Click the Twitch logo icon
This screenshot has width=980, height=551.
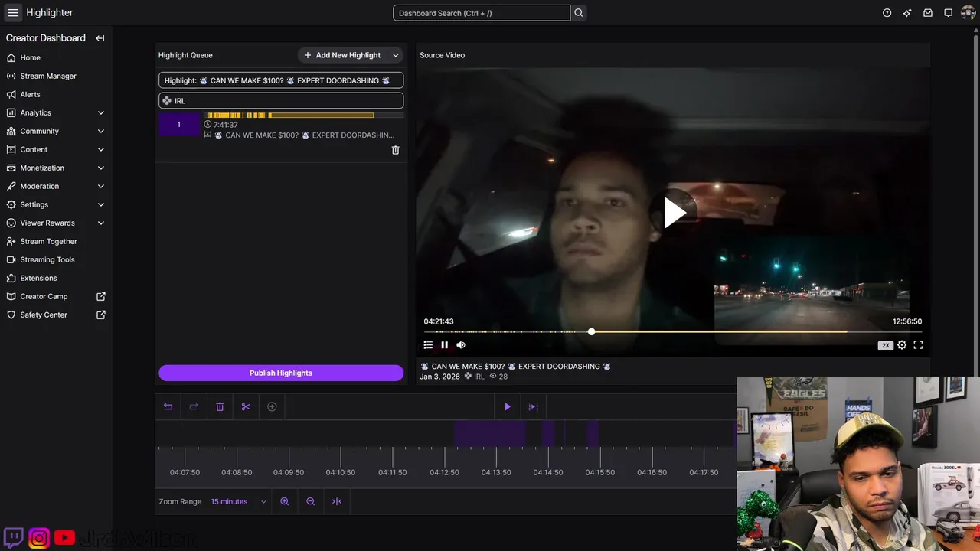click(14, 538)
